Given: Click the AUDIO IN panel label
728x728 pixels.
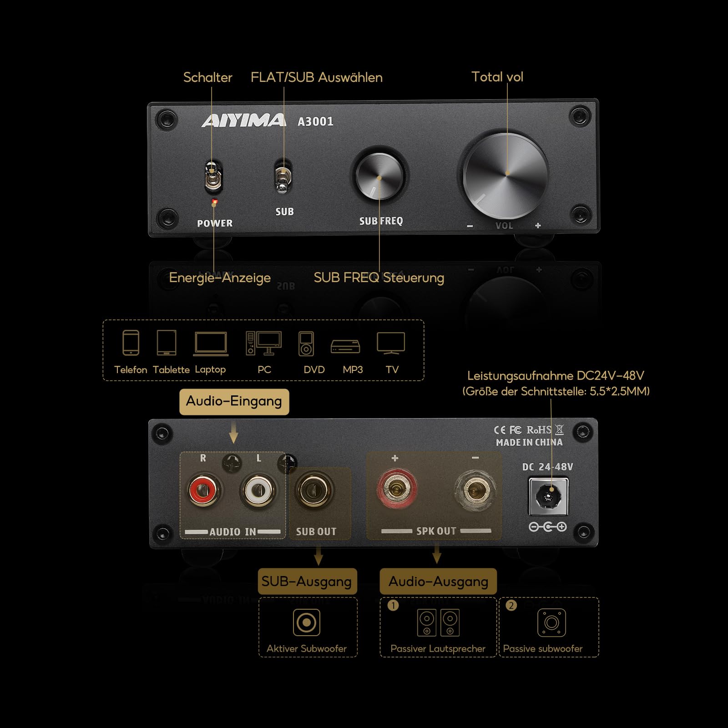Looking at the screenshot, I should point(233,531).
